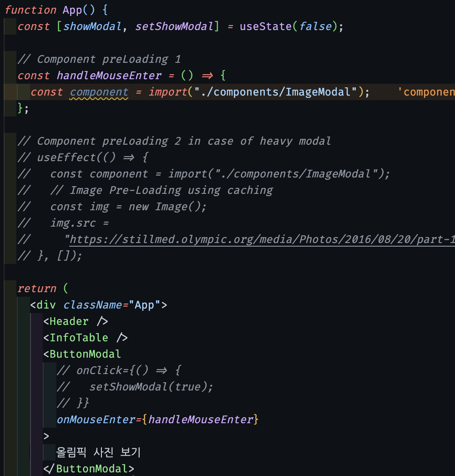Screen dimensions: 455x476
Task: Open the stillmed.olympic.org URL link
Action: (x=262, y=239)
